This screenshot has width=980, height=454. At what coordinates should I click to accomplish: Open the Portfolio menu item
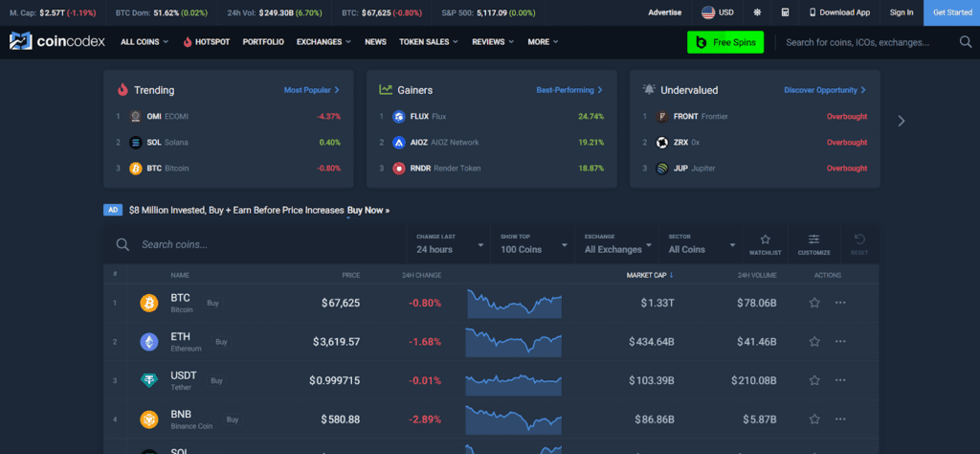click(263, 42)
